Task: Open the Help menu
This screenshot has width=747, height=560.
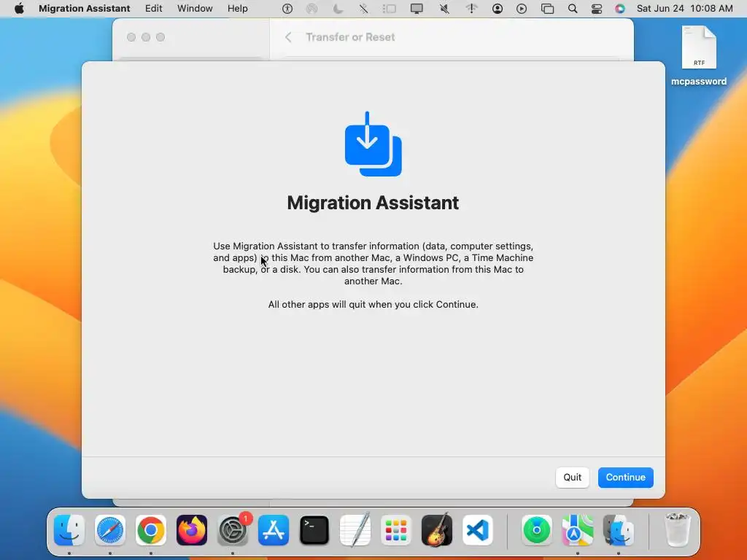Action: [x=237, y=9]
